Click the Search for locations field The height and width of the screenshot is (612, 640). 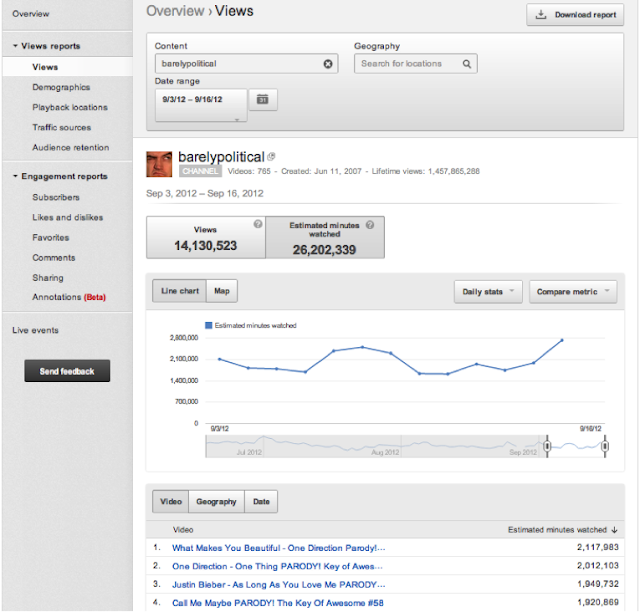coord(416,64)
